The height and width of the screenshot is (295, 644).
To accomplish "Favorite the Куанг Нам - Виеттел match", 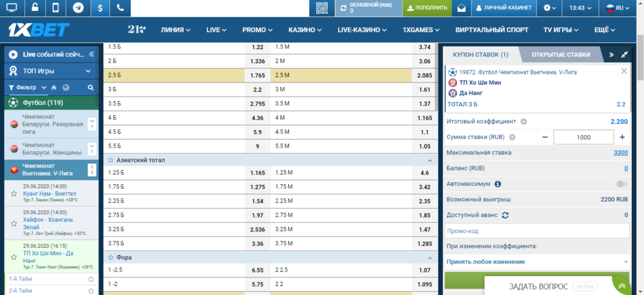I will 14,193.
